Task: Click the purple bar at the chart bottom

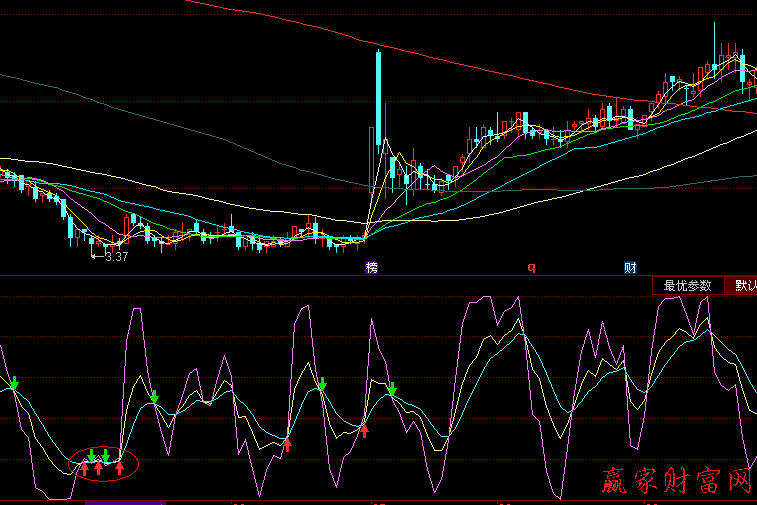Action: point(124,501)
